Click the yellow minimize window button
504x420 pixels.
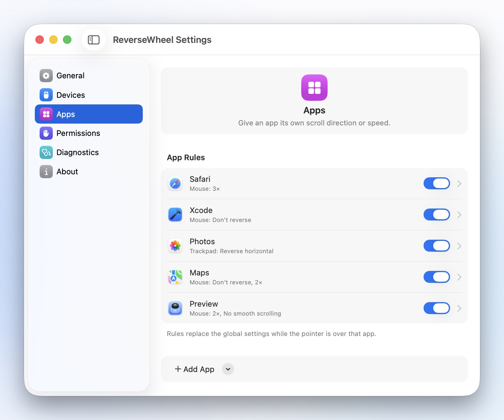click(53, 40)
